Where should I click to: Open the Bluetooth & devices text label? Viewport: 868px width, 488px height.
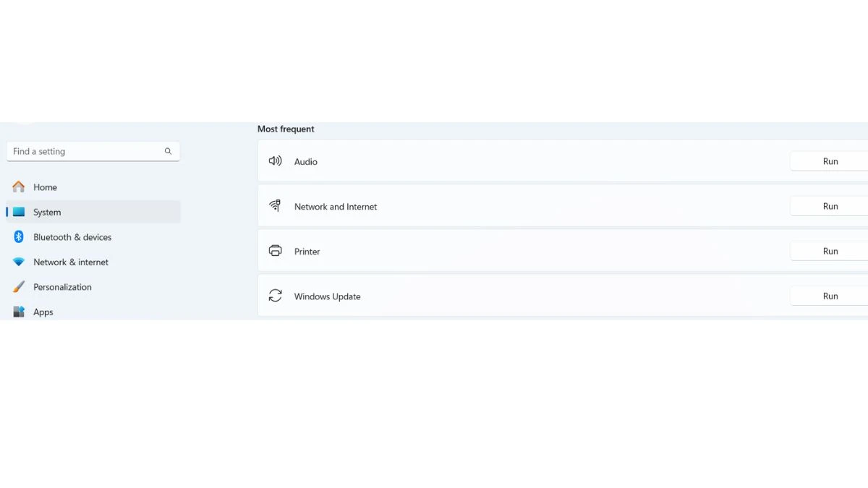pos(72,237)
